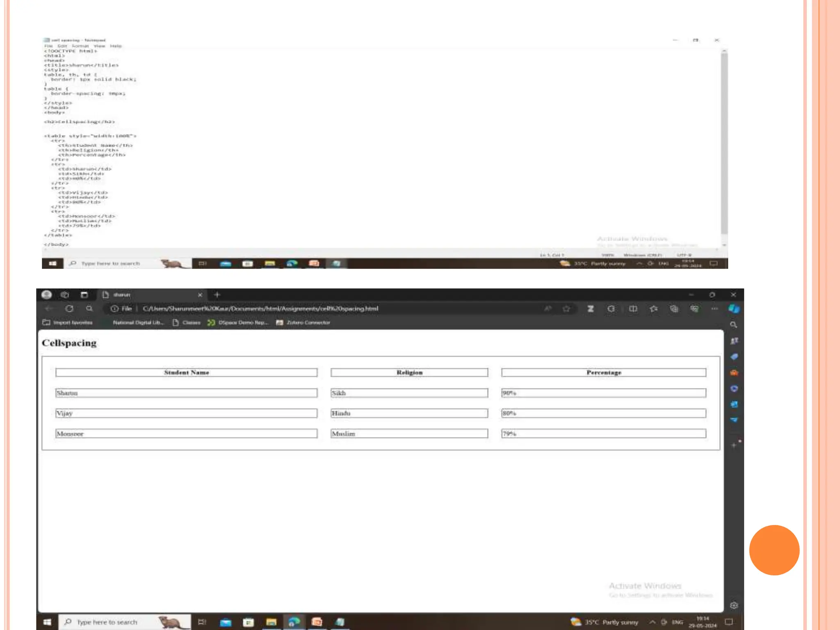Add page to favorites star
Image resolution: width=840 pixels, height=630 pixels.
click(566, 308)
